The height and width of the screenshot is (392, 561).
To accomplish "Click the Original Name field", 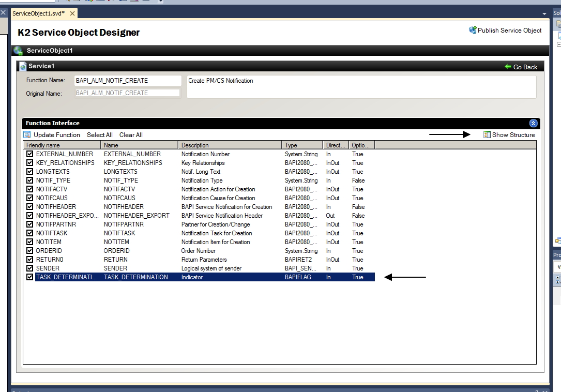I will [127, 93].
